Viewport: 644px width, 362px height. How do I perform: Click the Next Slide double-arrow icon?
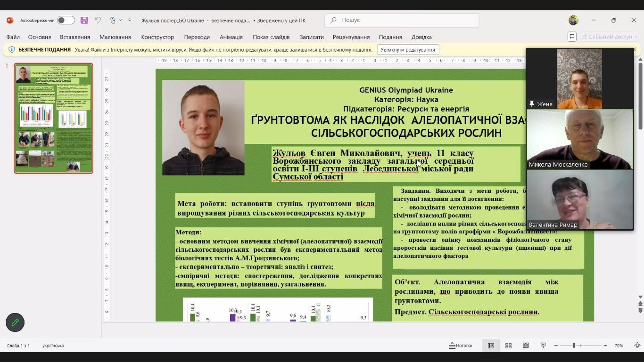640,311
